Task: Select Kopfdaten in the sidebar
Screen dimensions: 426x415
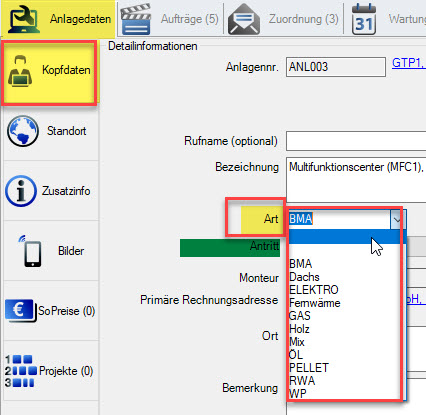Action: coord(49,73)
